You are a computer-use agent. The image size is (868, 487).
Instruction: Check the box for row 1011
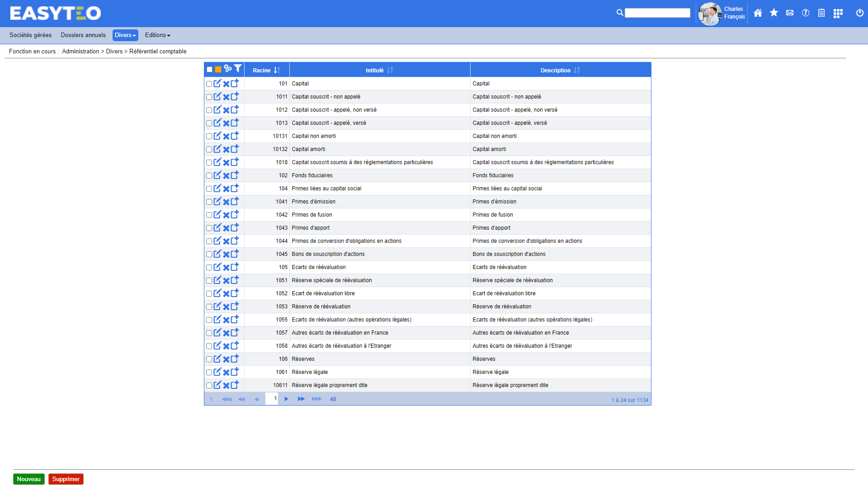tap(209, 97)
